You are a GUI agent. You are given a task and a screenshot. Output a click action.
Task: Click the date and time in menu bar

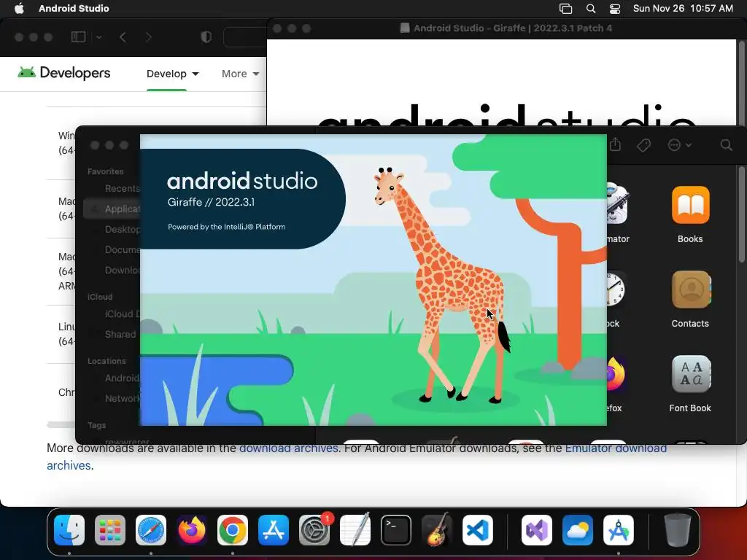click(683, 9)
